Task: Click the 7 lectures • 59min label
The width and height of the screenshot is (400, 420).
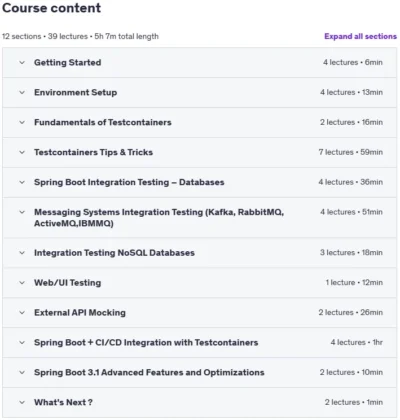Action: [x=351, y=152]
